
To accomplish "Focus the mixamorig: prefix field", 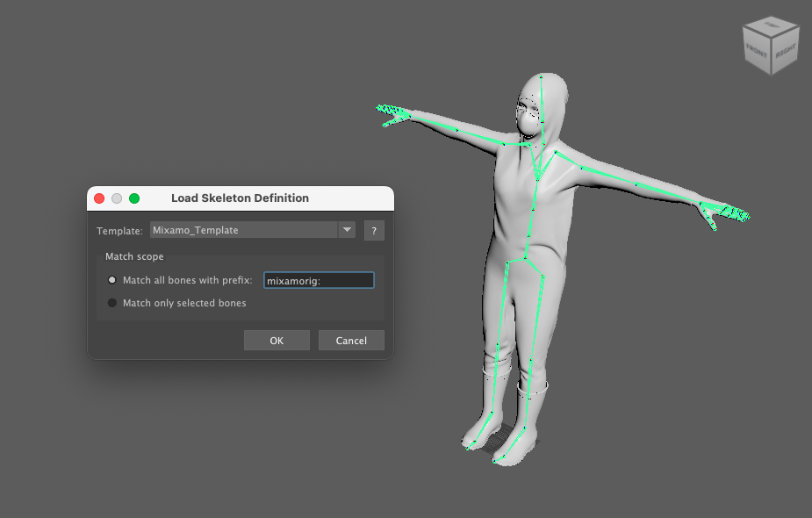I will pos(319,280).
